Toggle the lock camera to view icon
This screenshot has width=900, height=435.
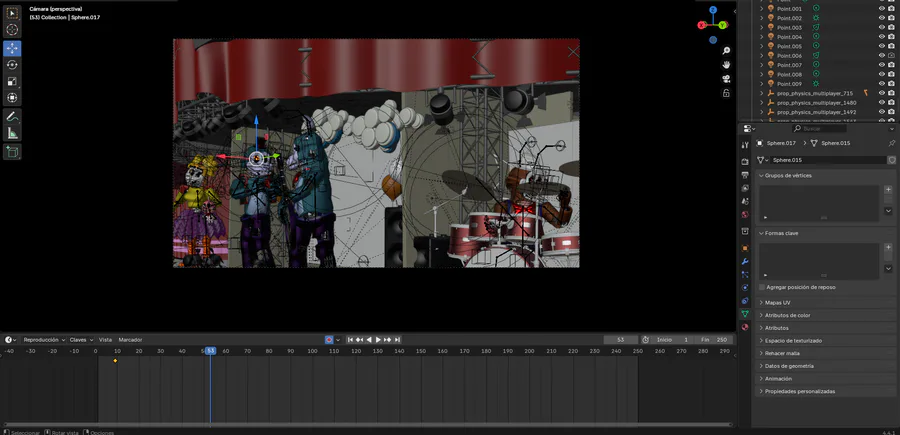click(x=726, y=92)
